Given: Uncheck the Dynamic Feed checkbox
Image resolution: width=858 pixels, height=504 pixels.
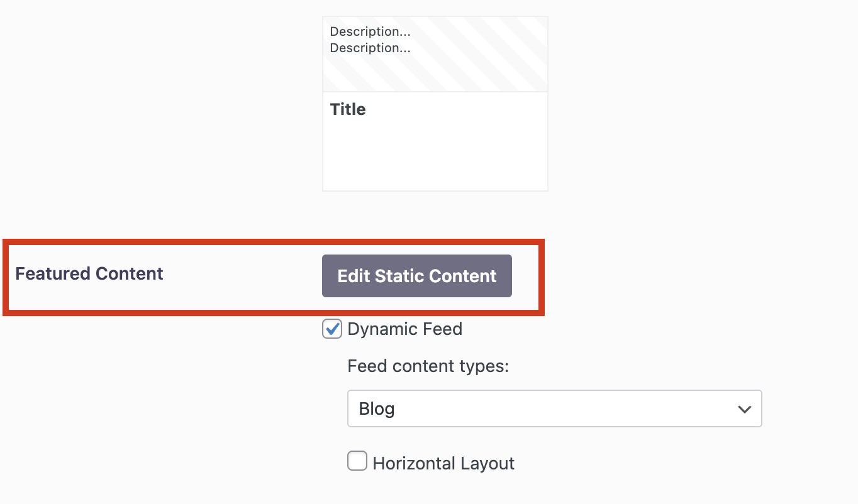Looking at the screenshot, I should click(332, 329).
